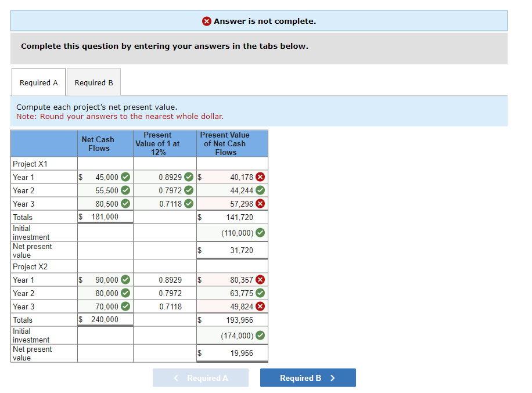Select Project X1 Year 1 cash flow 45,000
Viewport: 532px width, 393px height.
[x=105, y=177]
